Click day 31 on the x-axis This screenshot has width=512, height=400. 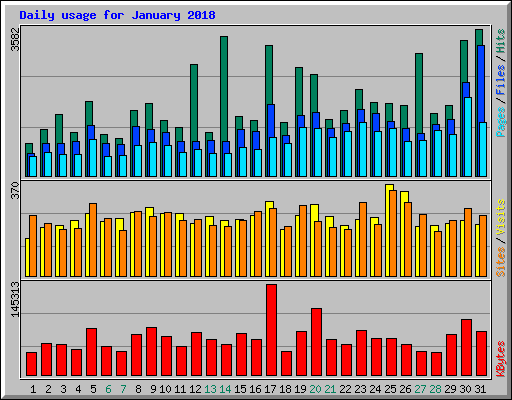[480, 389]
